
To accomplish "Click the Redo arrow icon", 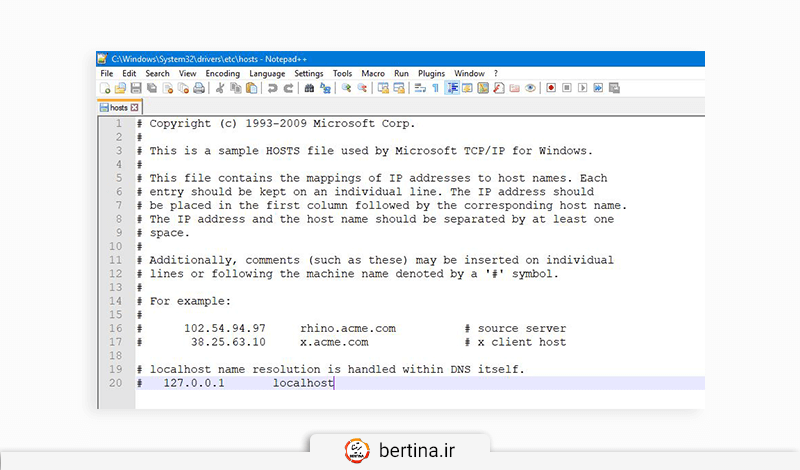I will click(x=288, y=88).
